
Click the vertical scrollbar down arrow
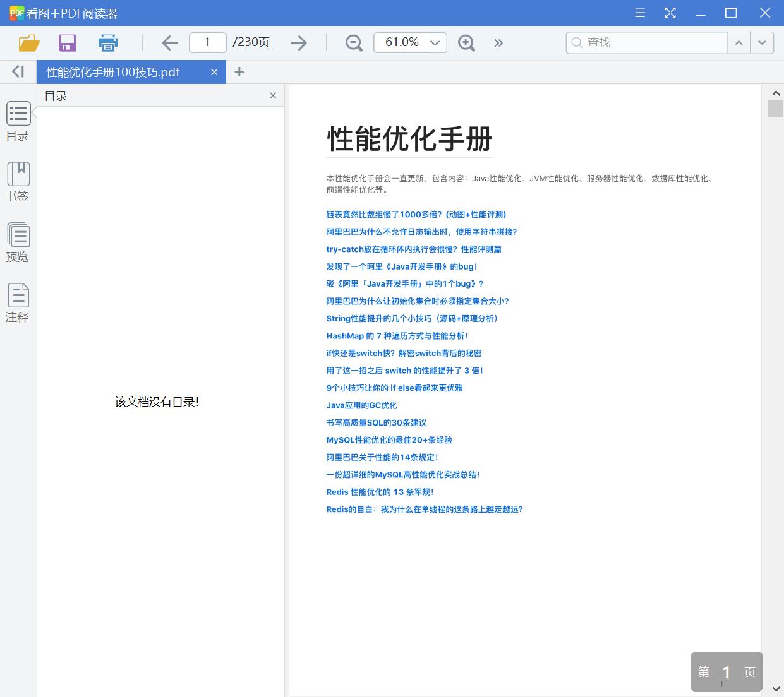776,689
